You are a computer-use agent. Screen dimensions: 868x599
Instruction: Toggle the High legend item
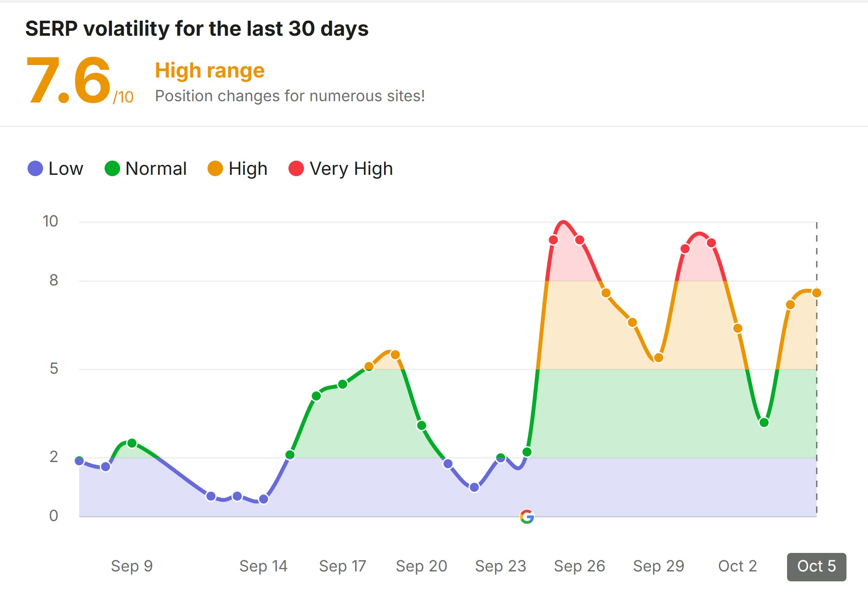point(237,168)
